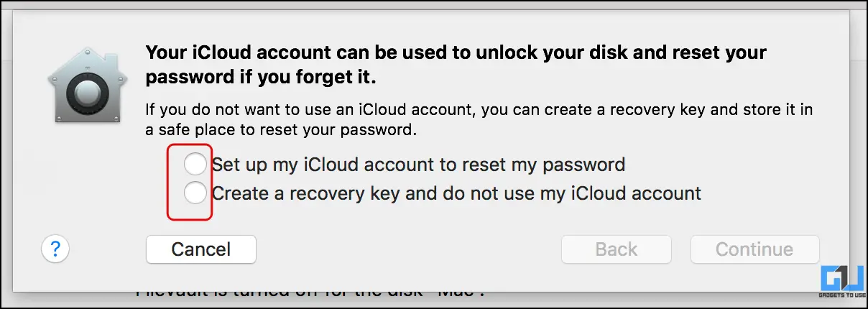Click the greyed-out Back button
868x309 pixels.
[x=617, y=249]
